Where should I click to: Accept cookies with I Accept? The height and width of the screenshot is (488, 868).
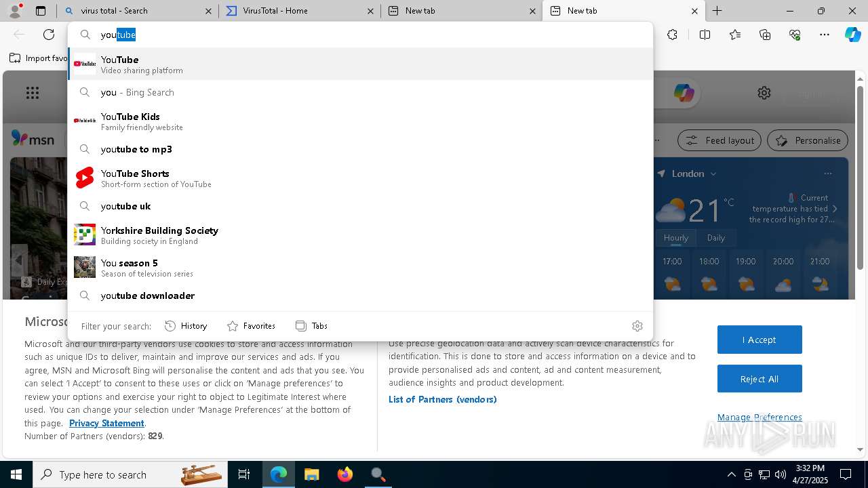759,340
